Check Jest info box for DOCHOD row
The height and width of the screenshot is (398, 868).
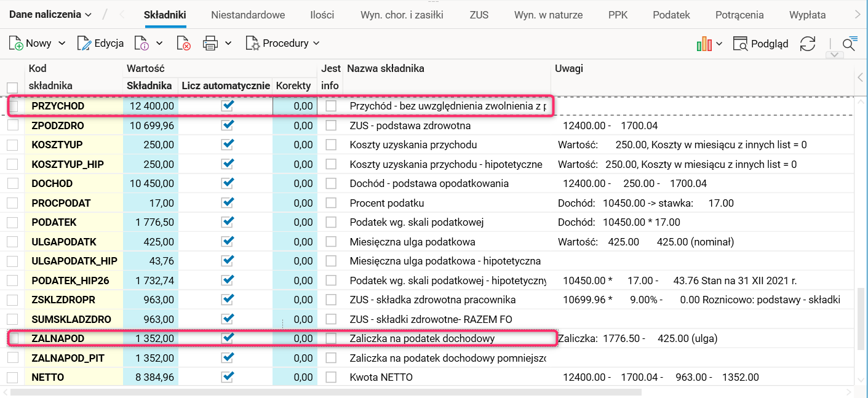pos(331,183)
